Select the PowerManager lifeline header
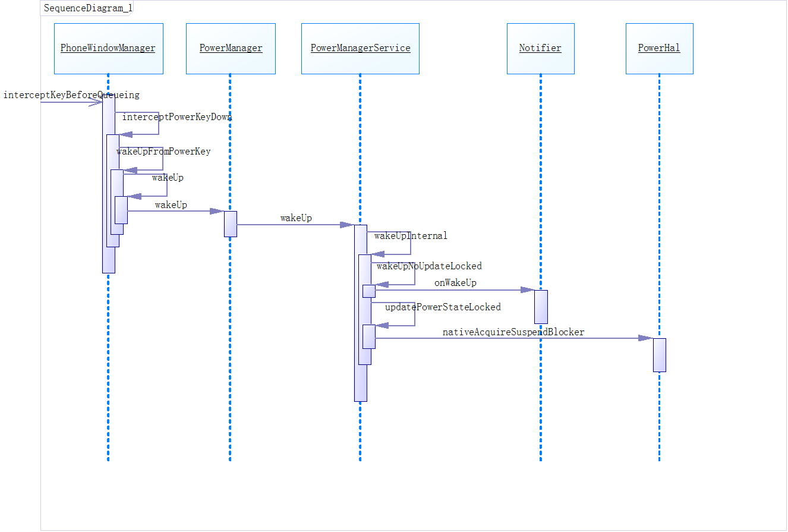The height and width of the screenshot is (532, 788). [230, 48]
